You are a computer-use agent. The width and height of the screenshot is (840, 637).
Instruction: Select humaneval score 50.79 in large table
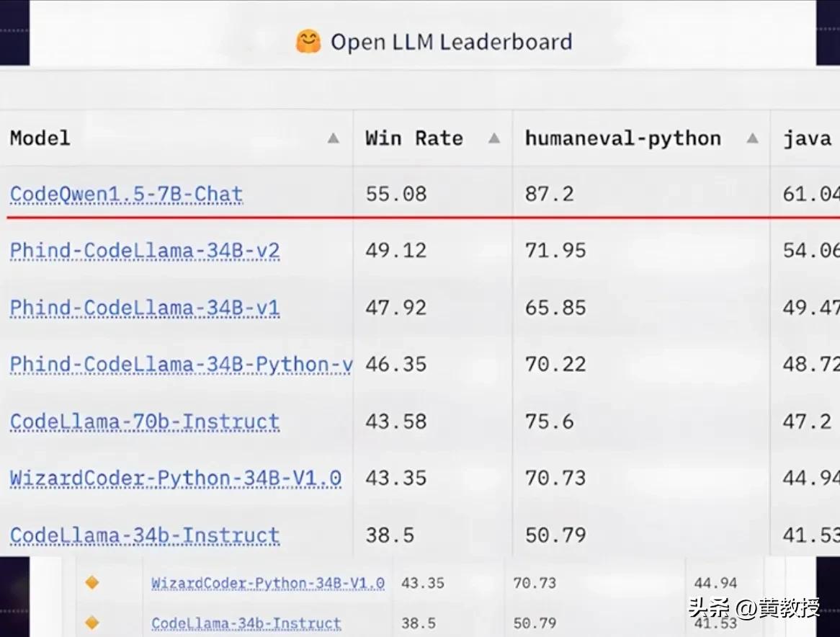click(555, 535)
